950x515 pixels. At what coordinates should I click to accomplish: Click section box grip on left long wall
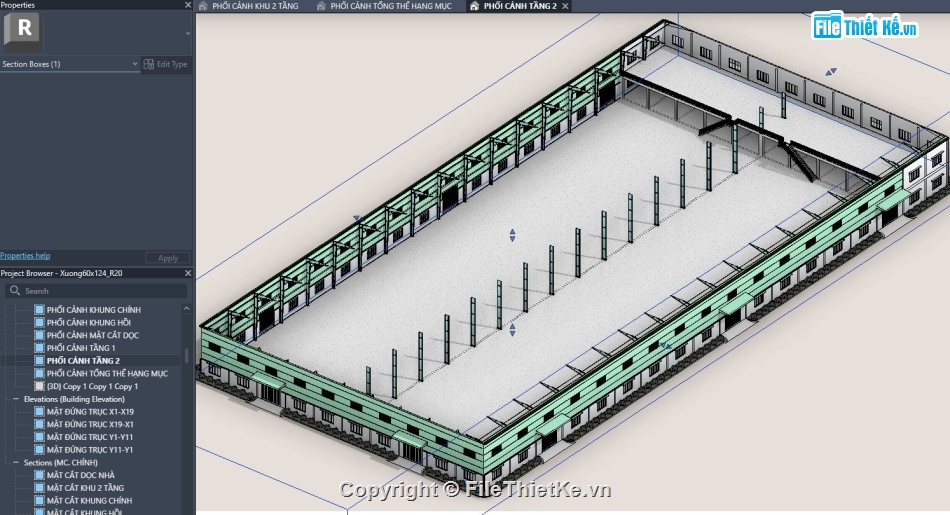tap(359, 219)
